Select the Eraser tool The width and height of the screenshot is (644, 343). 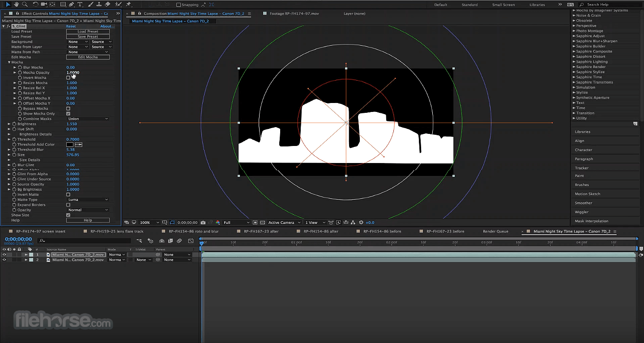(107, 4)
